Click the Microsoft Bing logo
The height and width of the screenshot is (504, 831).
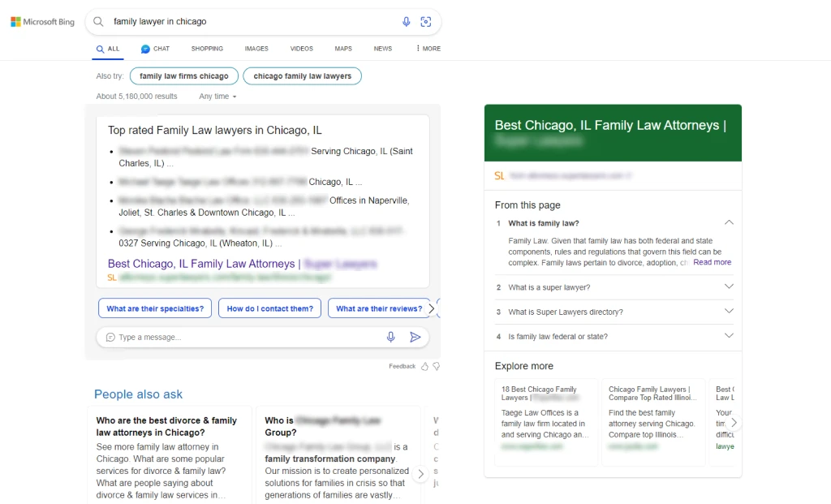42,22
